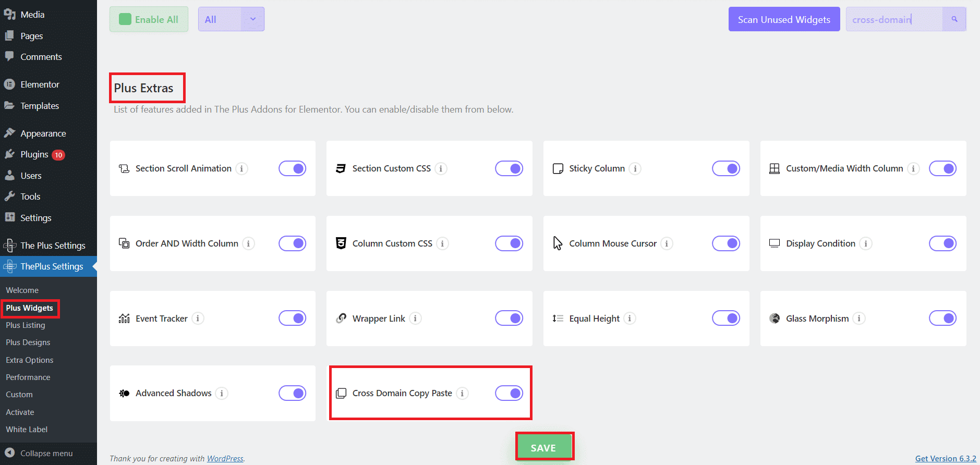Disable the Cross Domain Copy Paste toggle
The image size is (980, 465).
[x=509, y=393]
